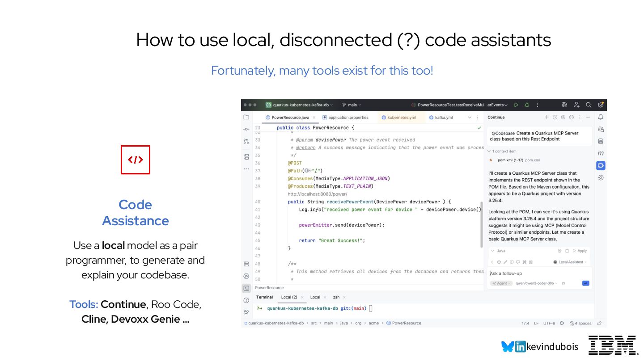Click the editor vertical scrollbar

482,226
